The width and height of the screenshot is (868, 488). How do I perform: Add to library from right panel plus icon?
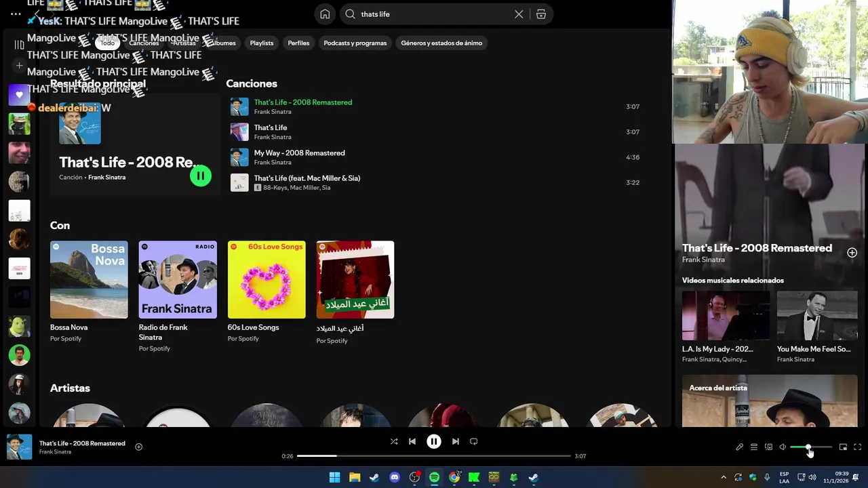[x=852, y=253]
